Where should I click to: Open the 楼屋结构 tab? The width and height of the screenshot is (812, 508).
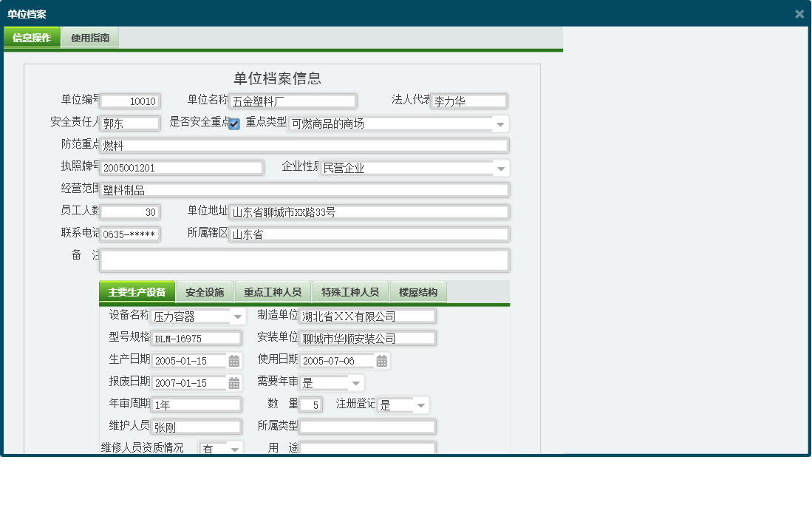coord(419,291)
